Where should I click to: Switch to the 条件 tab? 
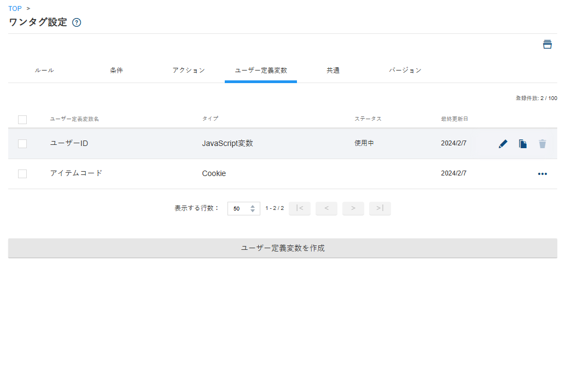116,71
